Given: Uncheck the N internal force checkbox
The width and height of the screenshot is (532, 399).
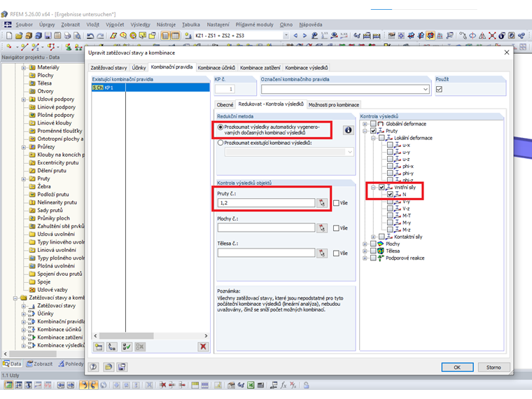Looking at the screenshot, I should click(x=390, y=195).
